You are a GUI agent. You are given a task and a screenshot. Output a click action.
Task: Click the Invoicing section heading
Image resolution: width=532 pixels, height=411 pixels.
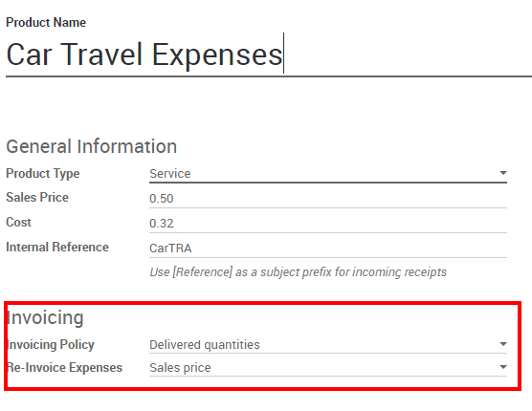coord(45,318)
